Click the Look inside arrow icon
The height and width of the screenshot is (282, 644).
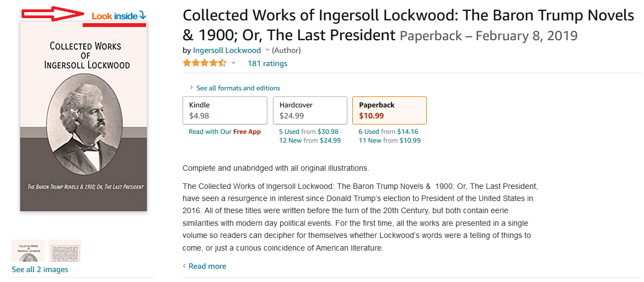click(x=142, y=15)
